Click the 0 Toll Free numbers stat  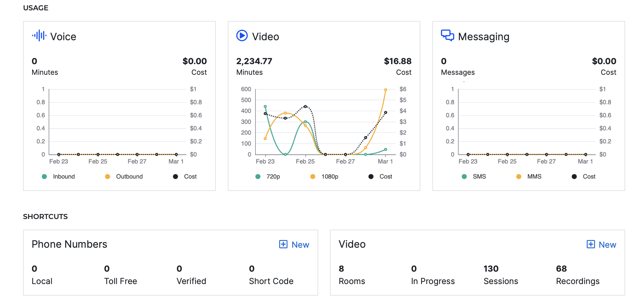pyautogui.click(x=120, y=275)
